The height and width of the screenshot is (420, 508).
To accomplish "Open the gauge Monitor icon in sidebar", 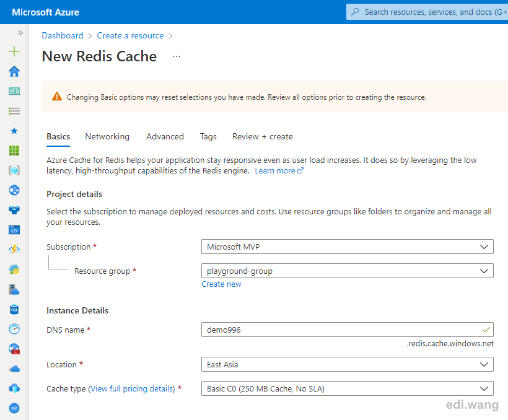I will point(14,330).
